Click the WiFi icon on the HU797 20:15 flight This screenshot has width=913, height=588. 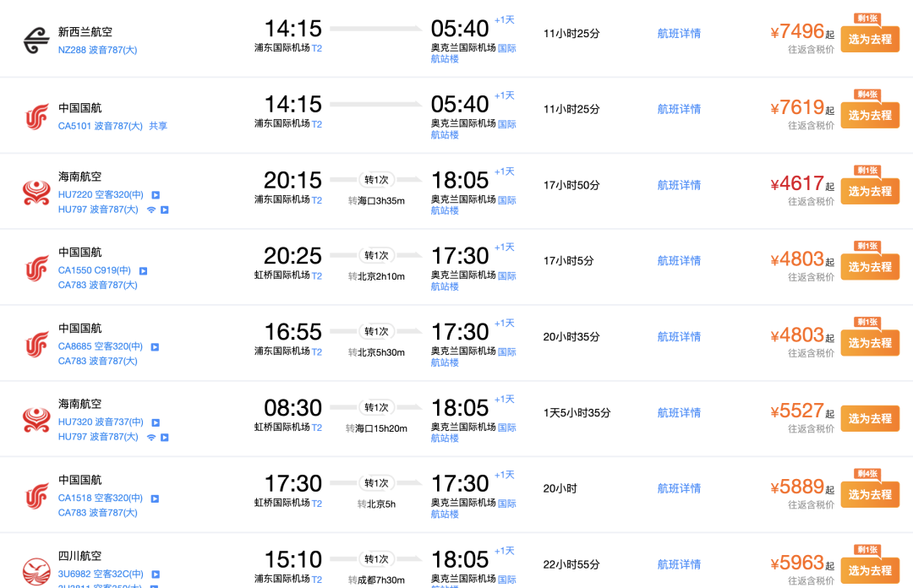(x=151, y=210)
